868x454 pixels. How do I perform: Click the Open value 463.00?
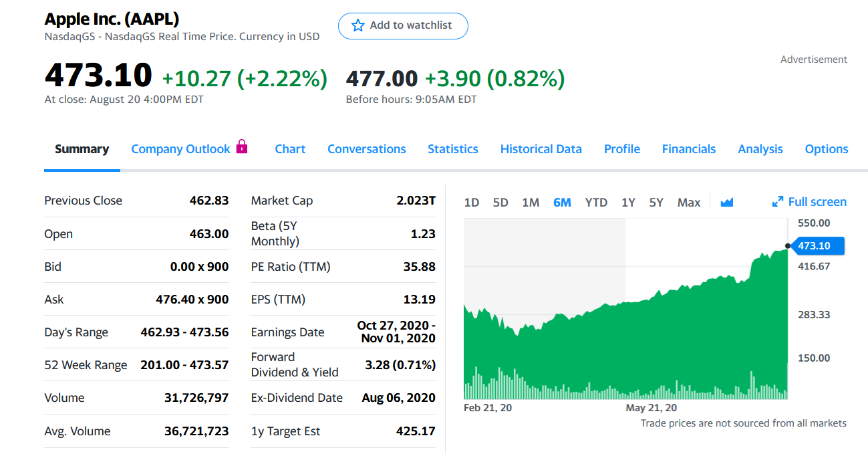209,234
